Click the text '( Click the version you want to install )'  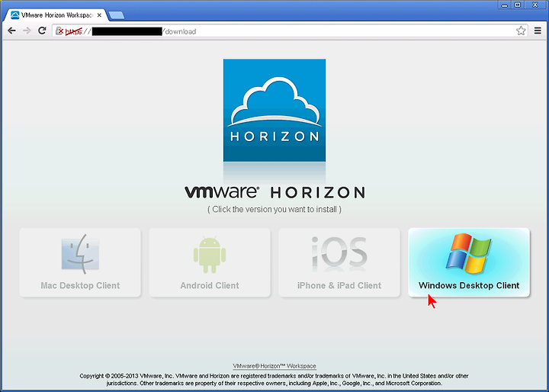(x=274, y=210)
